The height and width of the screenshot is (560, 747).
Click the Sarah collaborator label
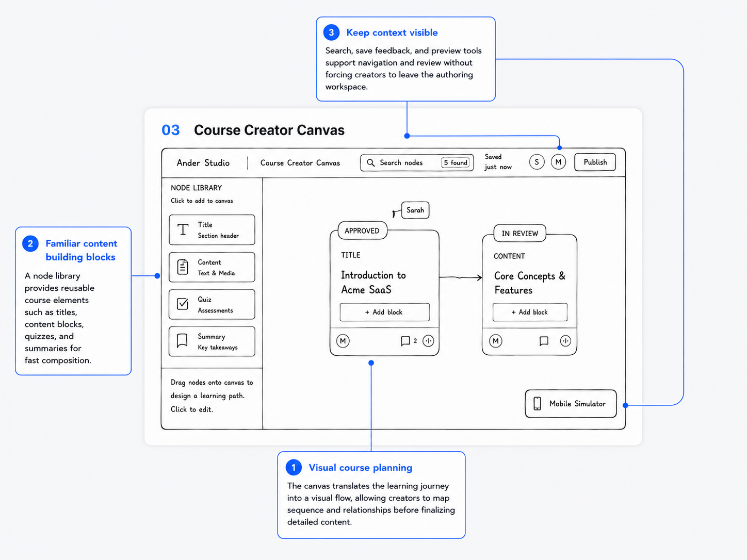point(415,210)
